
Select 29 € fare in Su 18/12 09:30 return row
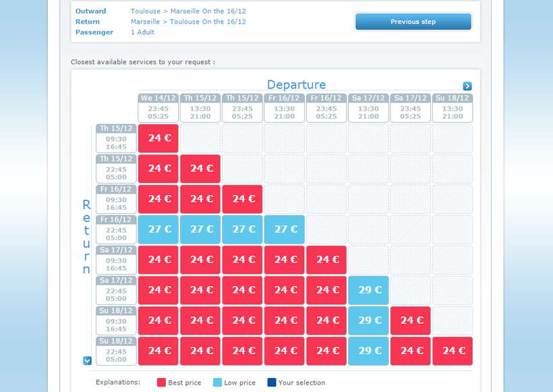tap(369, 320)
